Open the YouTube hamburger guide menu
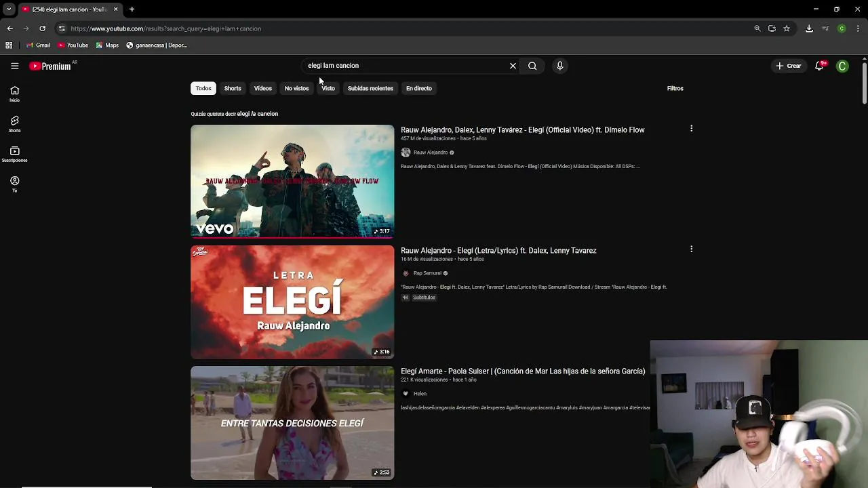The image size is (868, 488). [14, 66]
